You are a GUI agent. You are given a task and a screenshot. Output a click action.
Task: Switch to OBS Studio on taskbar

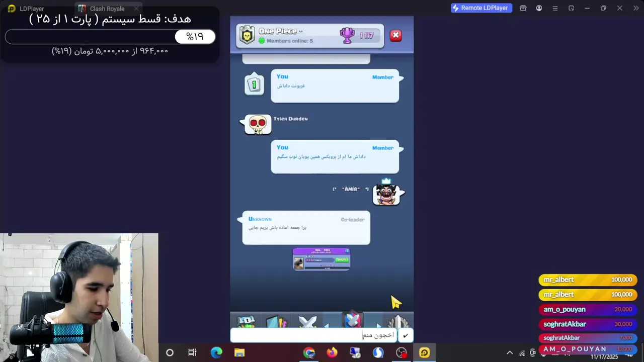click(x=401, y=352)
